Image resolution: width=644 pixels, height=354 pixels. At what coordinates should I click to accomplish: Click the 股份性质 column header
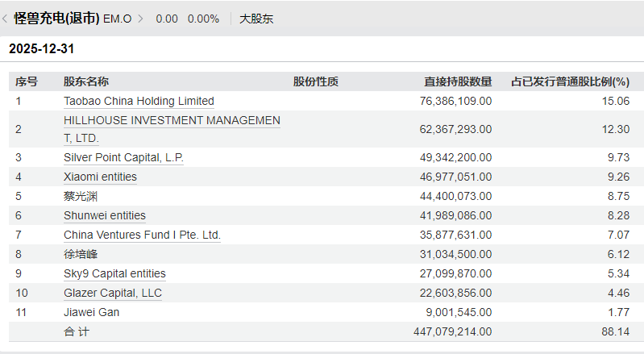tap(315, 81)
